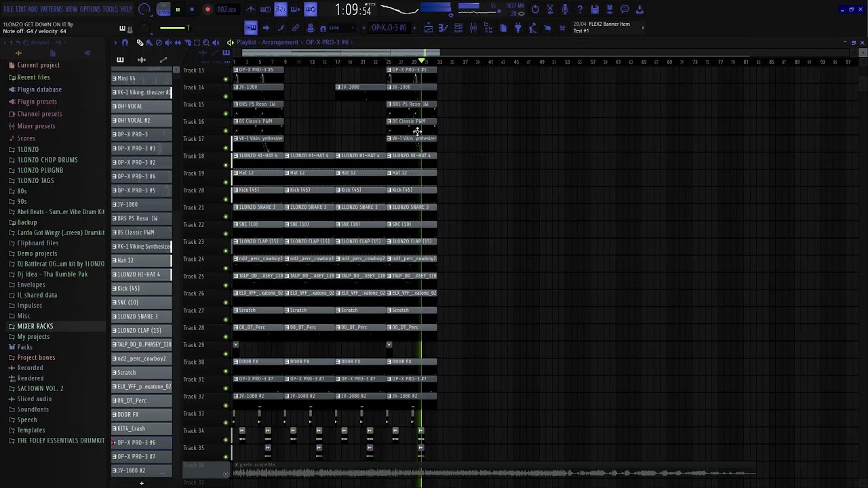This screenshot has height=488, width=868.
Task: Click the audio waveform picker icon
Action: point(141,60)
